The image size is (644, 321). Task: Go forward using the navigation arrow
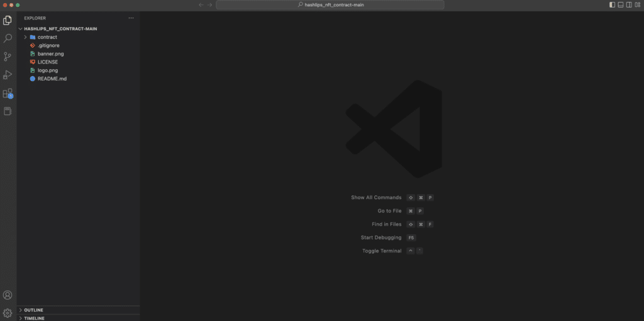click(x=210, y=5)
